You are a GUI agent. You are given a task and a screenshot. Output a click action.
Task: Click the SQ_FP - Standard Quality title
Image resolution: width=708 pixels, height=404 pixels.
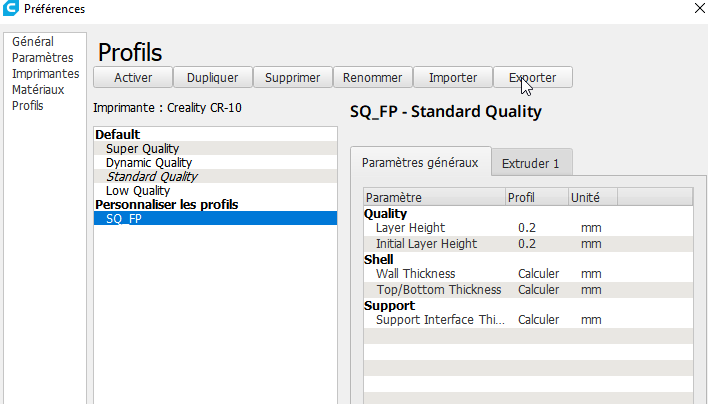click(446, 111)
